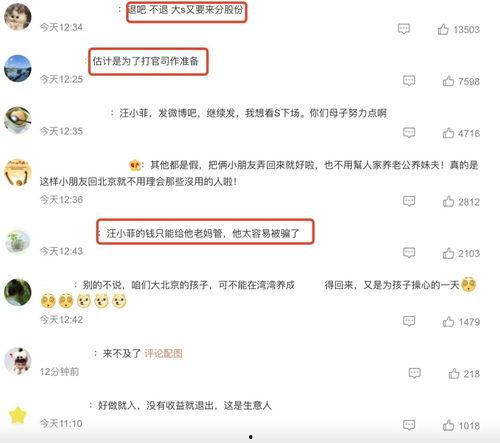The width and height of the screenshot is (500, 443).
Task: Reply to the 今天12:42 comment
Action: (409, 321)
